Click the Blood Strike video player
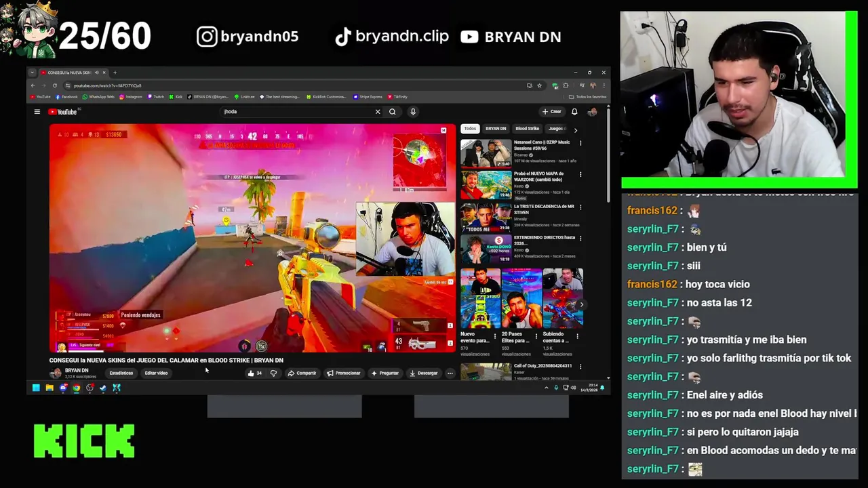 [252, 238]
